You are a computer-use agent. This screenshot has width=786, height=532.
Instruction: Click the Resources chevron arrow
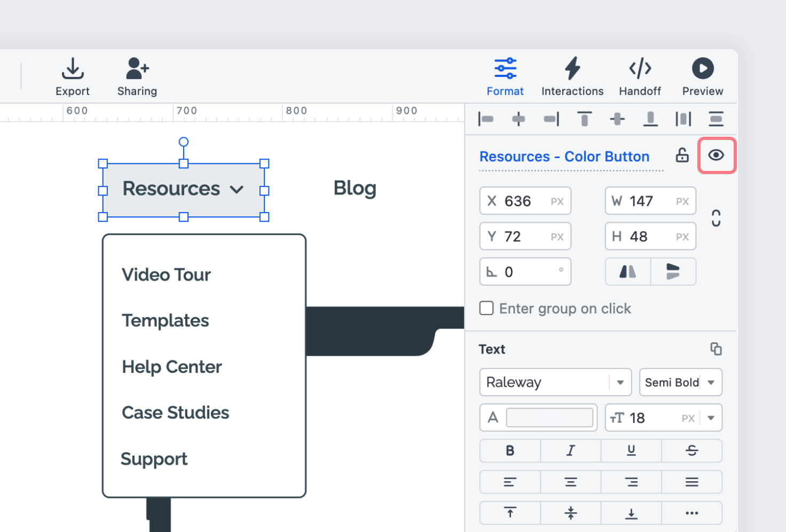(237, 190)
